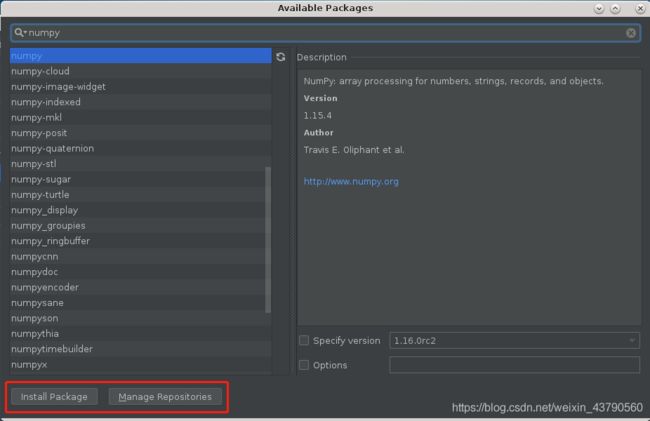Select numpy-quaternion package

point(141,148)
